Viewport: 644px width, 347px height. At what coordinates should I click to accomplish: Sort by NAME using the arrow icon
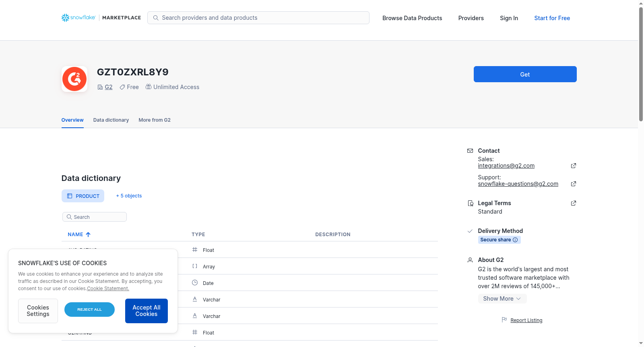pyautogui.click(x=88, y=235)
